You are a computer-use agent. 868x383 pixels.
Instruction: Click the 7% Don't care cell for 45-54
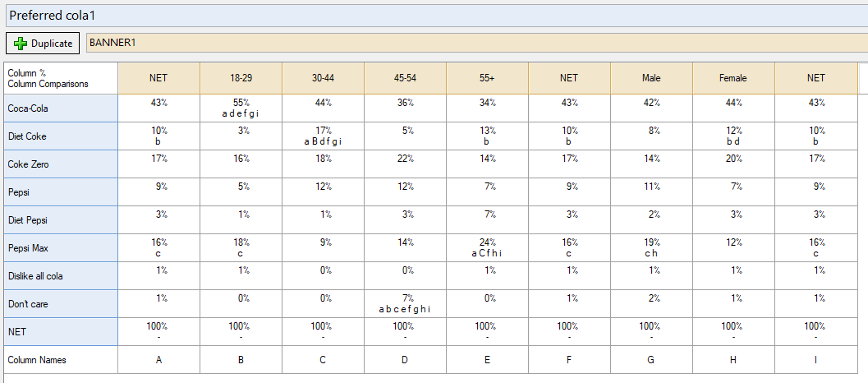405,304
